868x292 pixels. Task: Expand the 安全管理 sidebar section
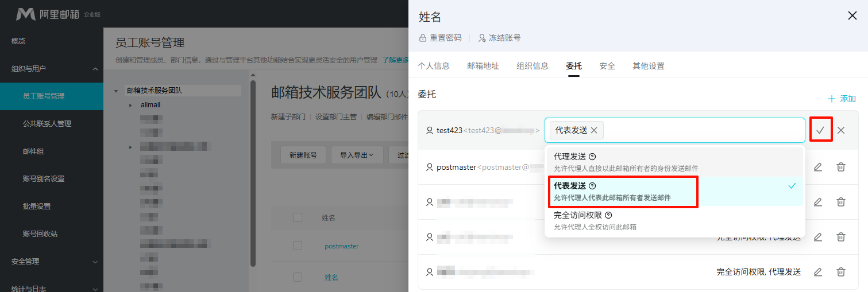pos(95,262)
